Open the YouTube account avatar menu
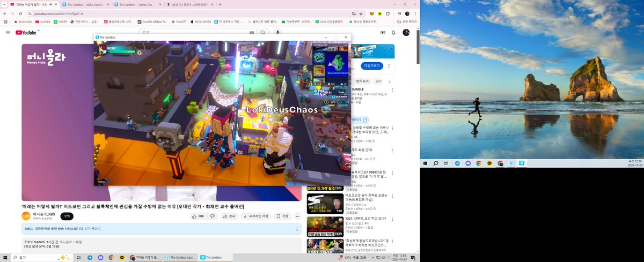Viewport: 644px width, 262px height. (406, 33)
